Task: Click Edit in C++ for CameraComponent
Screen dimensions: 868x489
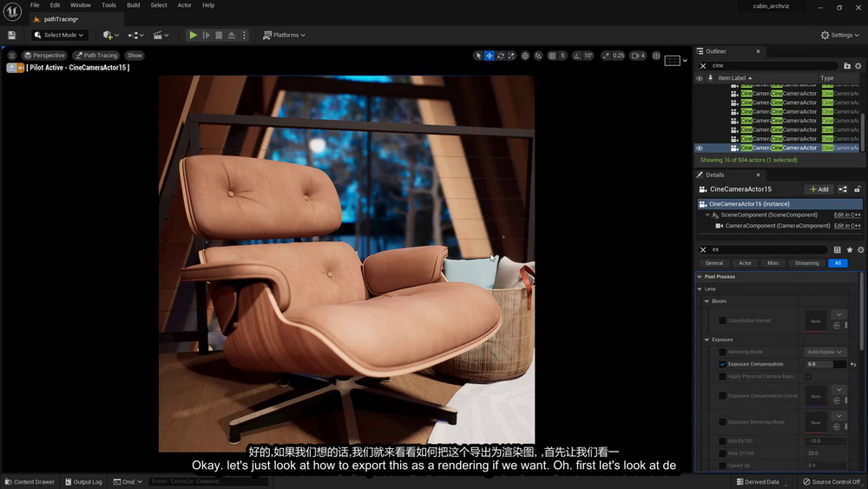Action: (847, 226)
